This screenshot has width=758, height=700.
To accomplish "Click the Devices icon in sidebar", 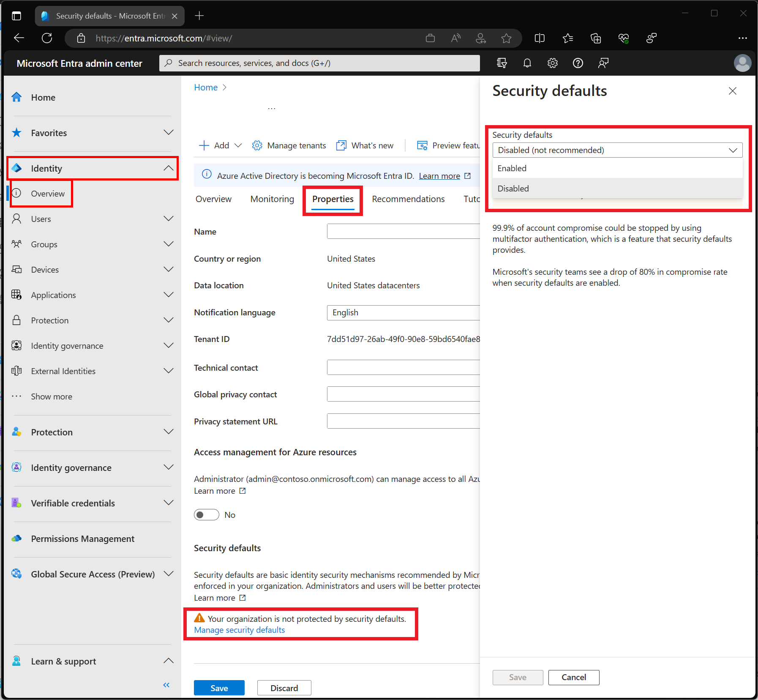I will 16,269.
